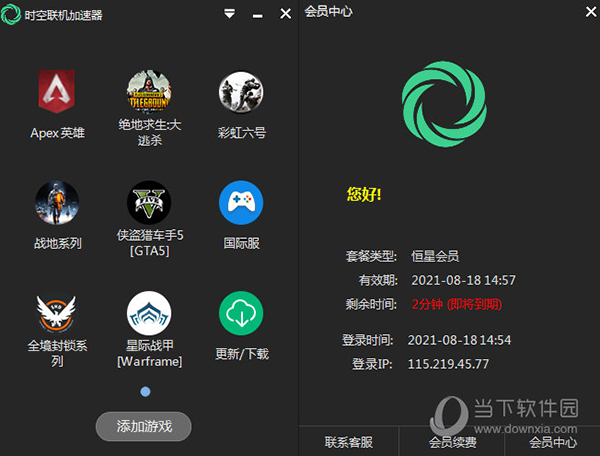Select the 会员中心 bottom tab
Viewport: 600px width, 456px height.
pyautogui.click(x=552, y=441)
